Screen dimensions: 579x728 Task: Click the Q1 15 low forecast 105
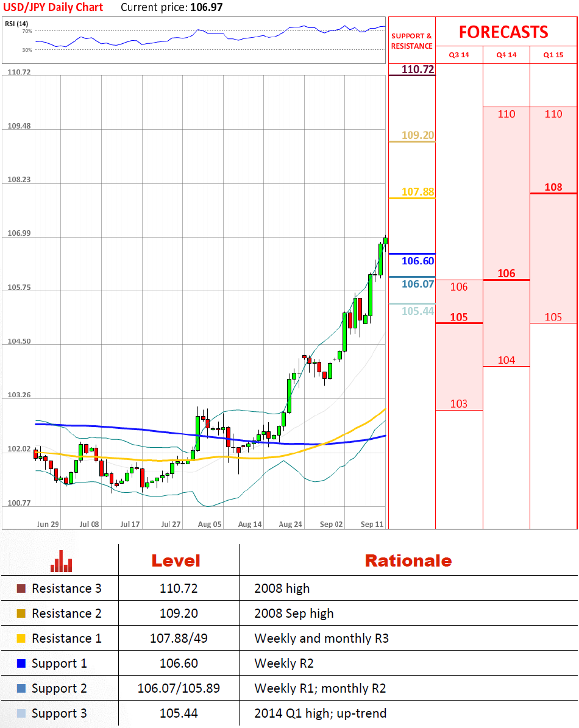coord(553,317)
